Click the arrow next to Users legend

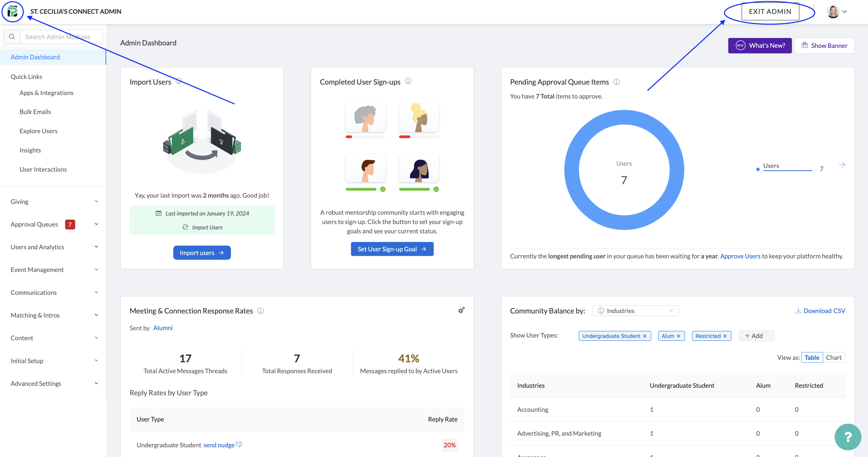(x=842, y=165)
